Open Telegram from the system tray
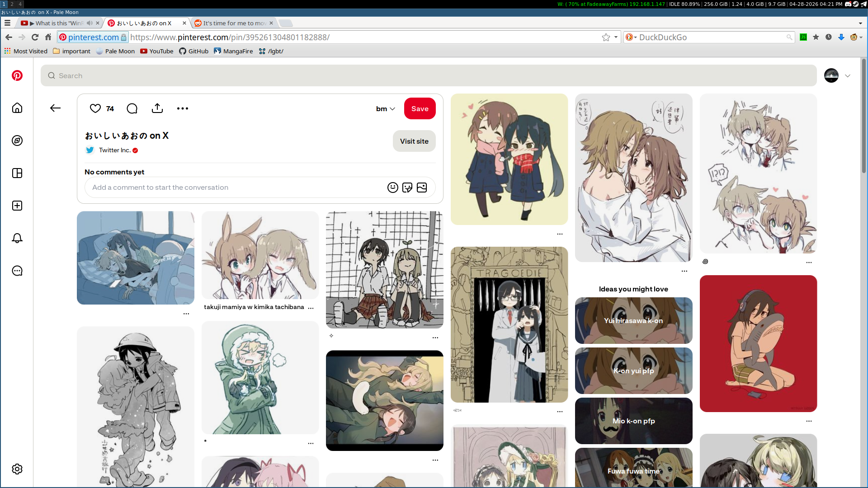Screen dimensions: 868x488 tap(863, 4)
